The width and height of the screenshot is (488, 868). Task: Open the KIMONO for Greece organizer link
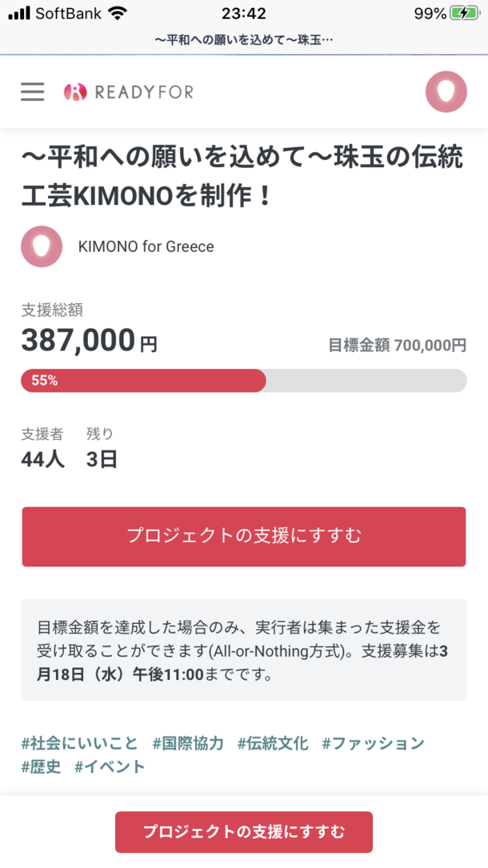pyautogui.click(x=146, y=246)
